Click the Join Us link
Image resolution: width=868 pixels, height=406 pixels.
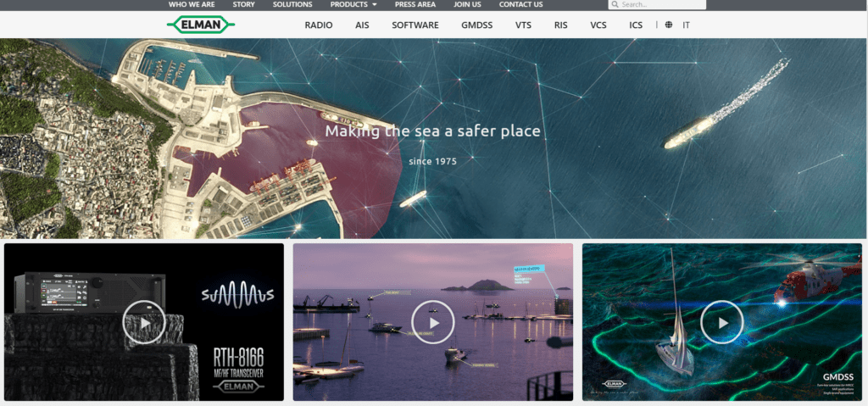coord(467,5)
